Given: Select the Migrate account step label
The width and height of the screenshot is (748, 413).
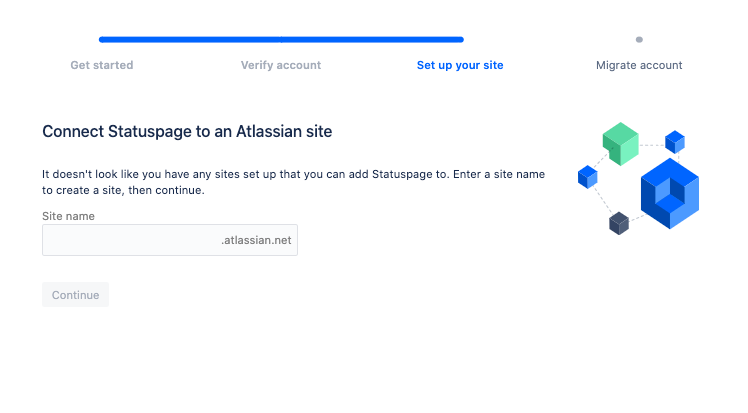Looking at the screenshot, I should [639, 65].
